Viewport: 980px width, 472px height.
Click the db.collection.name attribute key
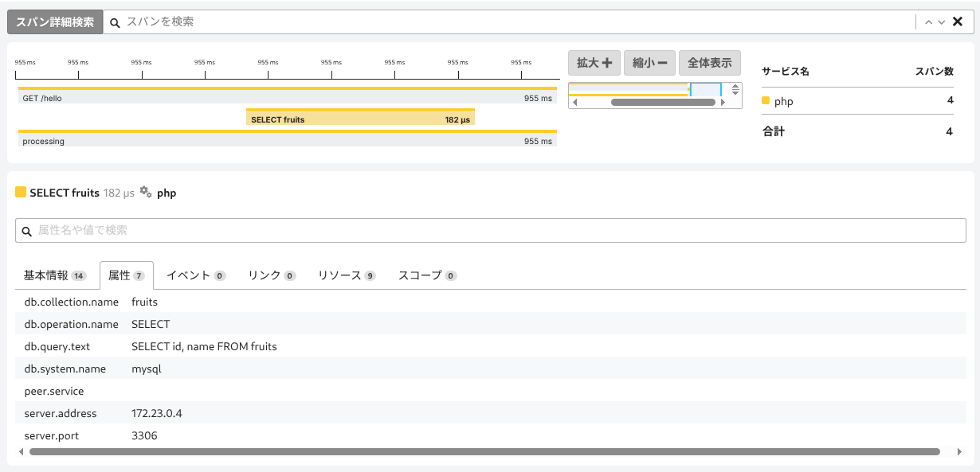72,302
